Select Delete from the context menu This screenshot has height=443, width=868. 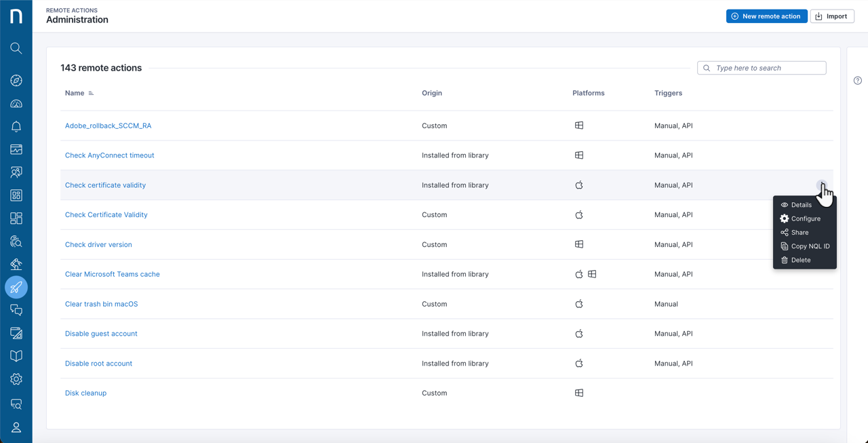[800, 260]
